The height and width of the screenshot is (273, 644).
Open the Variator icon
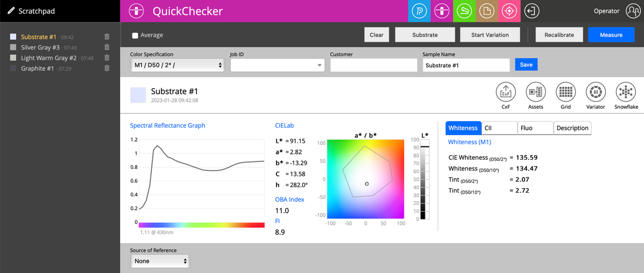click(x=596, y=92)
